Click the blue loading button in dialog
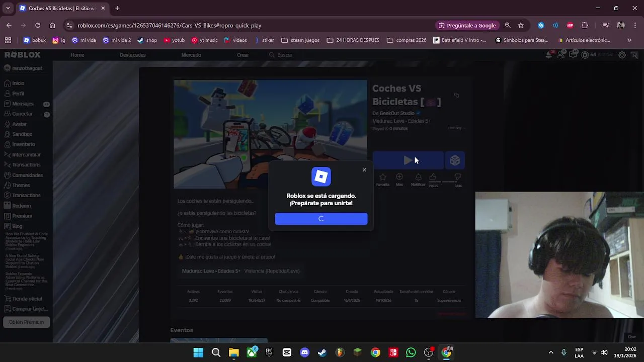The image size is (644, 362). coord(321,219)
